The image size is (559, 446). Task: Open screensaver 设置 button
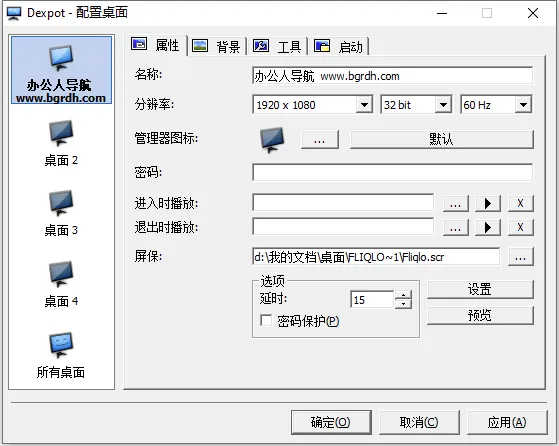(x=480, y=289)
